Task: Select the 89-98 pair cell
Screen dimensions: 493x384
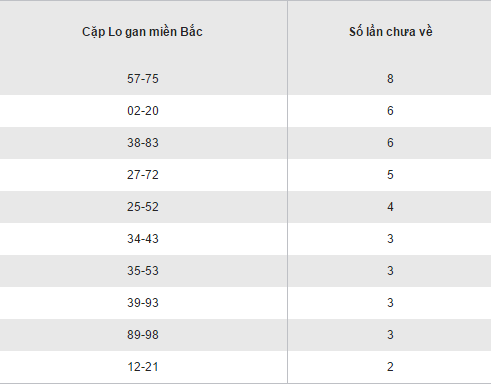Action: click(x=143, y=335)
